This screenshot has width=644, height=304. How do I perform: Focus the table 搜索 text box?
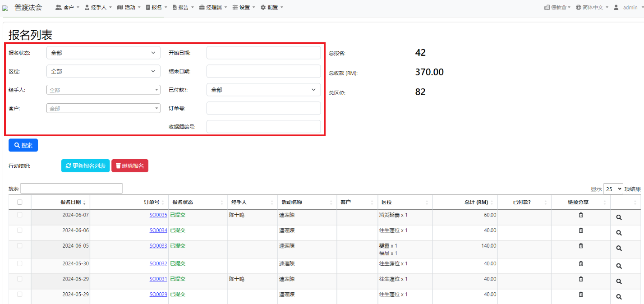point(71,188)
